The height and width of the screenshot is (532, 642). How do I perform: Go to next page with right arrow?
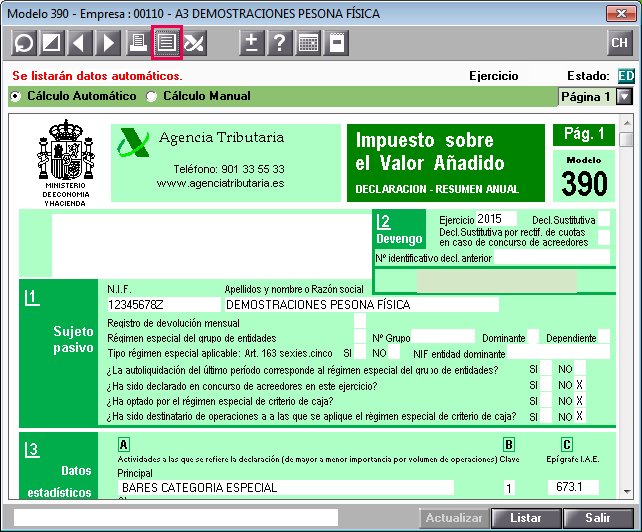pyautogui.click(x=109, y=43)
